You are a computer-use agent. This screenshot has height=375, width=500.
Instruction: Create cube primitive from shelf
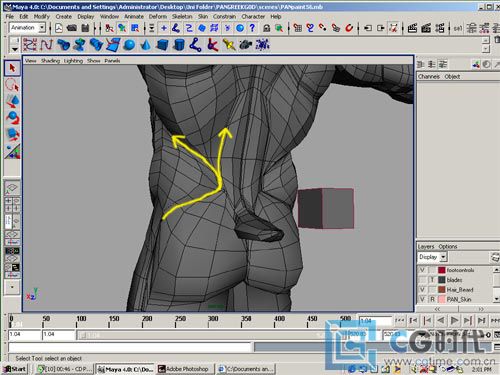click(162, 45)
